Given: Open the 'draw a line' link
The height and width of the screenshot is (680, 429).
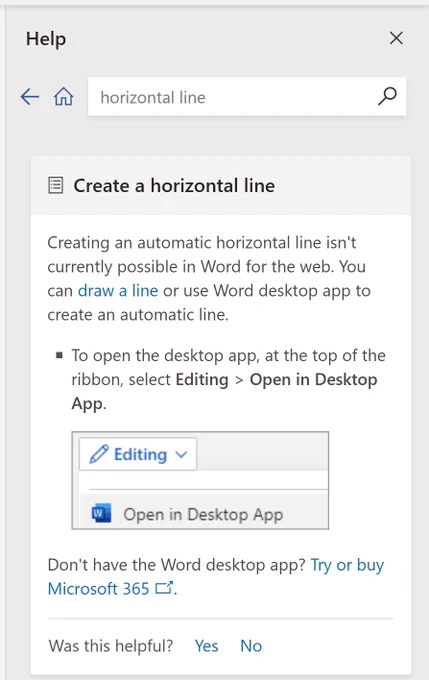Looking at the screenshot, I should tap(118, 291).
